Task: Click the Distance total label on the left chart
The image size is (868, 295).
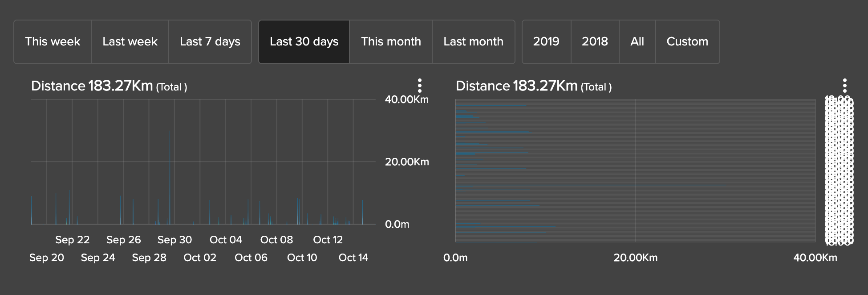Action: tap(108, 86)
